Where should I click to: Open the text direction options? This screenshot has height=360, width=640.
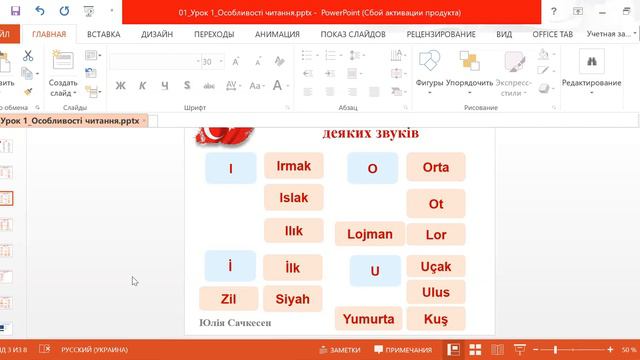(x=398, y=55)
